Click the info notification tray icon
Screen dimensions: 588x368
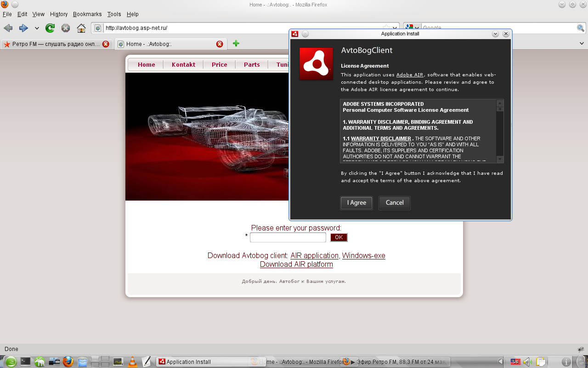566,362
